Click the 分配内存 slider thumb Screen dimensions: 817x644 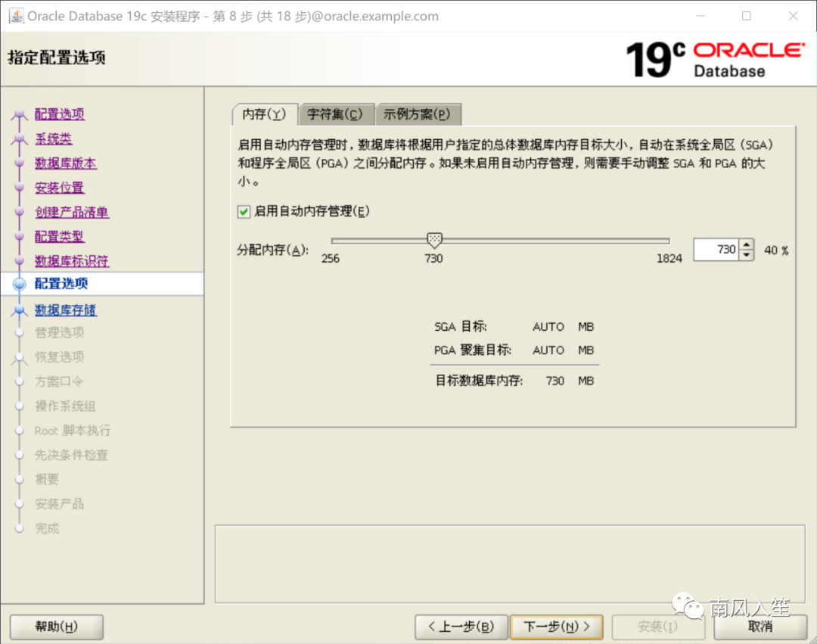click(x=434, y=240)
